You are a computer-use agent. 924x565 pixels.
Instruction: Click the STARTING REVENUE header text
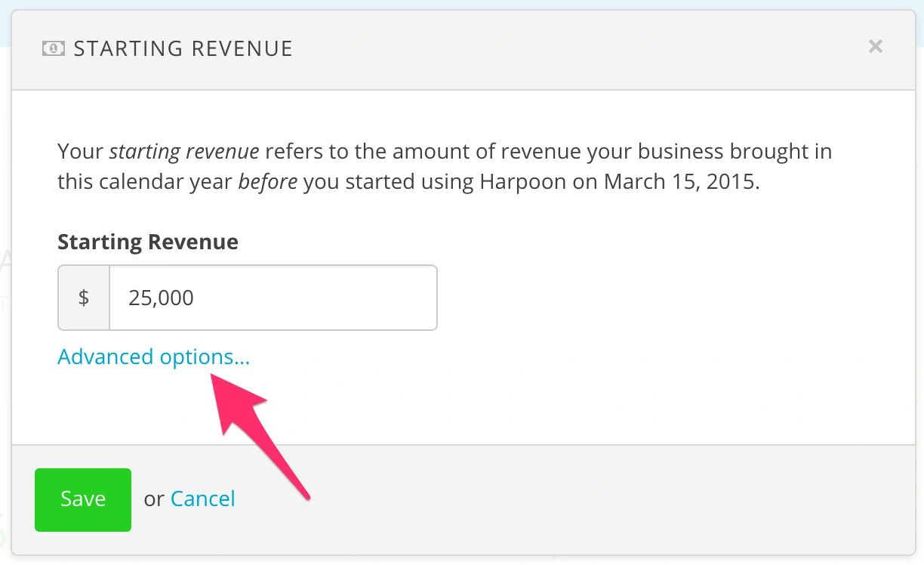pyautogui.click(x=183, y=48)
